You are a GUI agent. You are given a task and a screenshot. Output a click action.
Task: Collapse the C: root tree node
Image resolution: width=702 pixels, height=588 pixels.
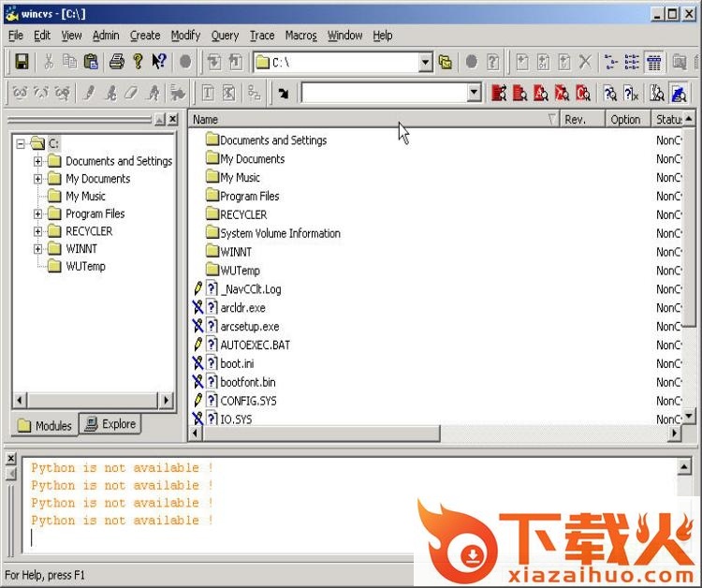[x=21, y=144]
